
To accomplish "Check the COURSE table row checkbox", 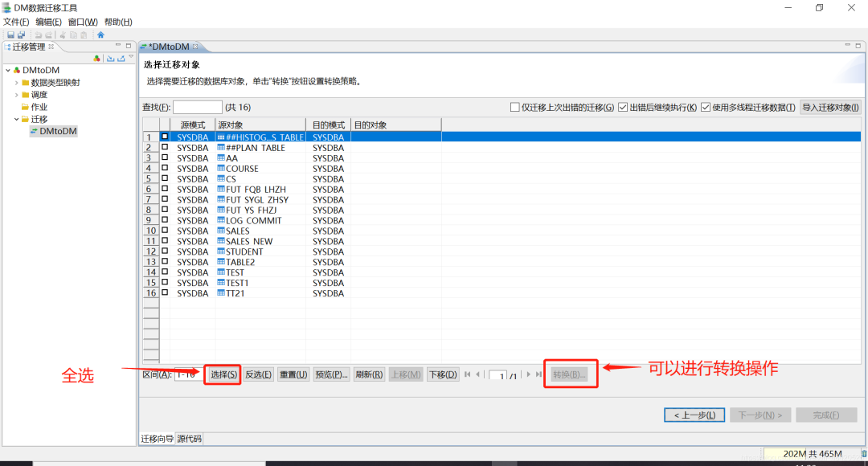I will click(x=165, y=168).
